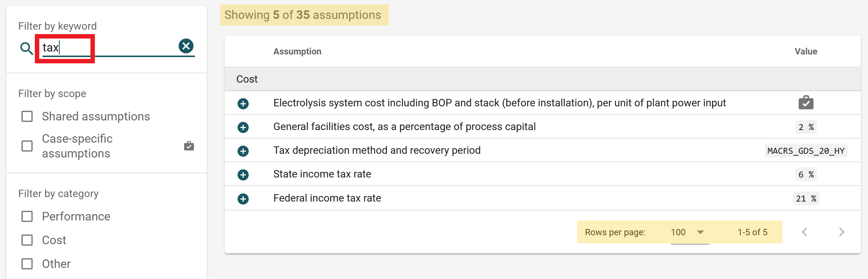This screenshot has height=279, width=868.
Task: Open the Rows per page dropdown
Action: [689, 232]
